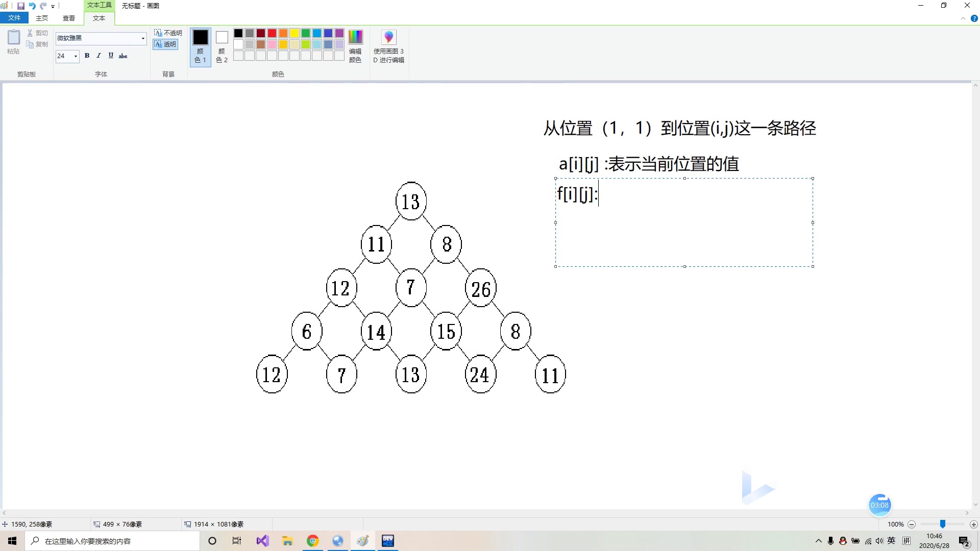Open the font family dropdown

coord(142,38)
